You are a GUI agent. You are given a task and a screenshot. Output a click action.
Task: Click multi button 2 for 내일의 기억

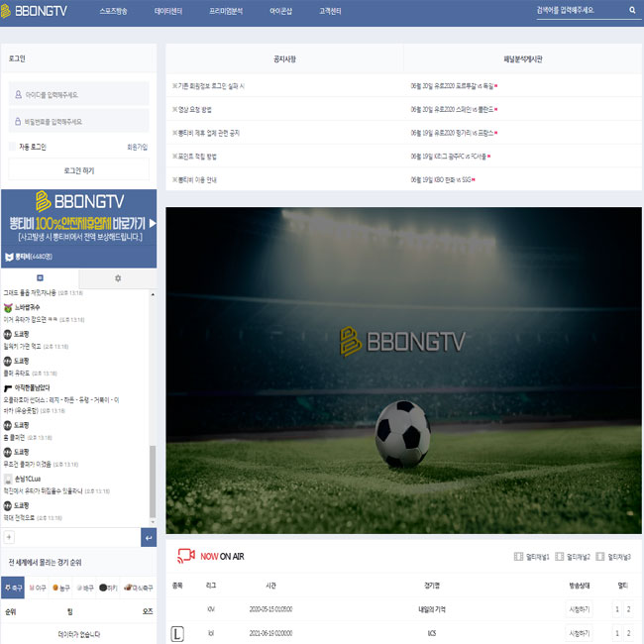pos(628,609)
